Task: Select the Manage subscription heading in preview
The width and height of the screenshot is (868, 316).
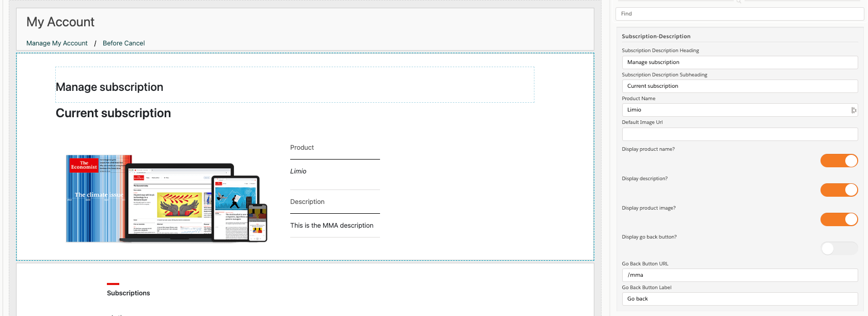Action: coord(109,87)
